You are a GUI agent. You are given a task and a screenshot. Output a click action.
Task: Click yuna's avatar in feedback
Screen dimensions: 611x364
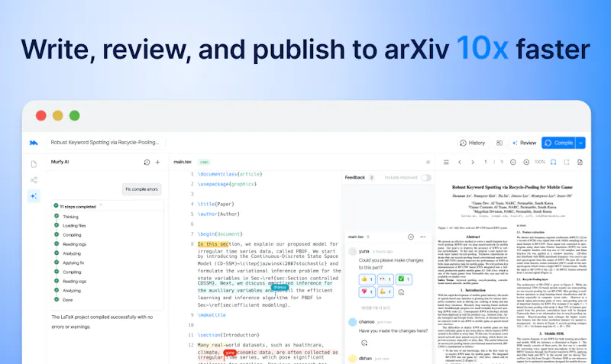[x=352, y=252]
